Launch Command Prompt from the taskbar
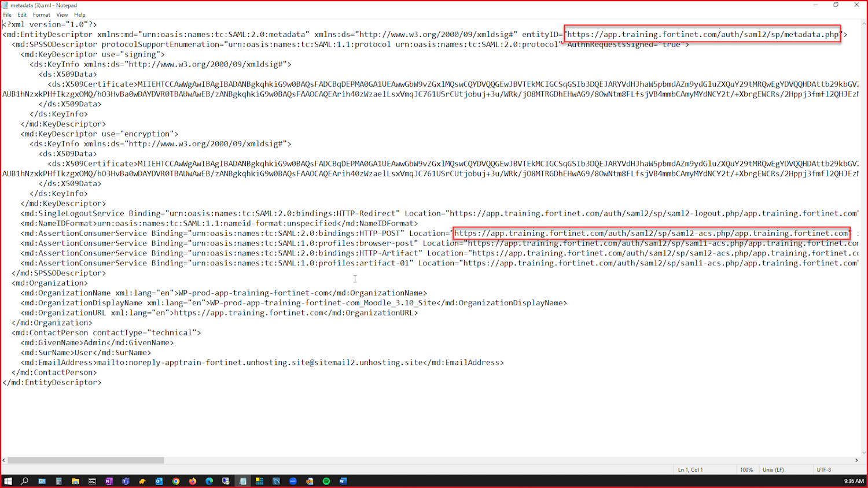The image size is (868, 488). pyautogui.click(x=91, y=480)
